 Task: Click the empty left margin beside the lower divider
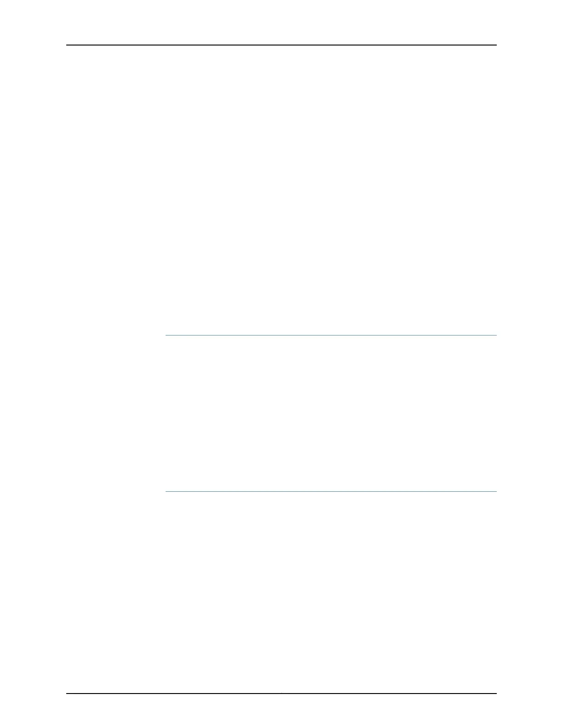click(116, 492)
